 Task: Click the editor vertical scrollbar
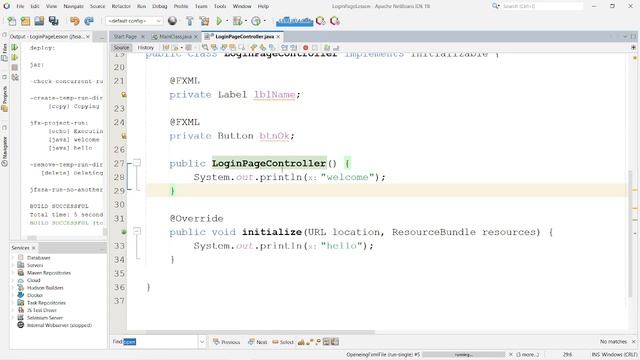[631, 233]
